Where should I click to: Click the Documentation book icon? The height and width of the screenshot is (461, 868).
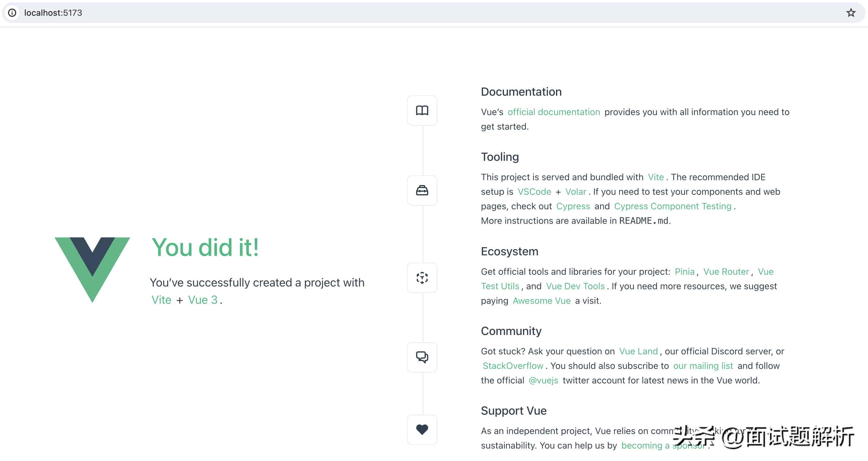pos(422,111)
